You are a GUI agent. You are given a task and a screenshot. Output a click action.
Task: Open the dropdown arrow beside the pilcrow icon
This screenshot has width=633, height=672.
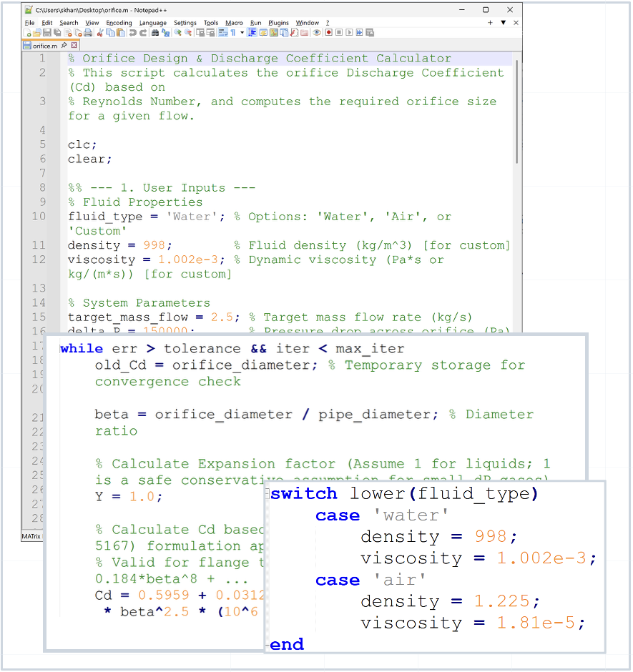(x=242, y=33)
